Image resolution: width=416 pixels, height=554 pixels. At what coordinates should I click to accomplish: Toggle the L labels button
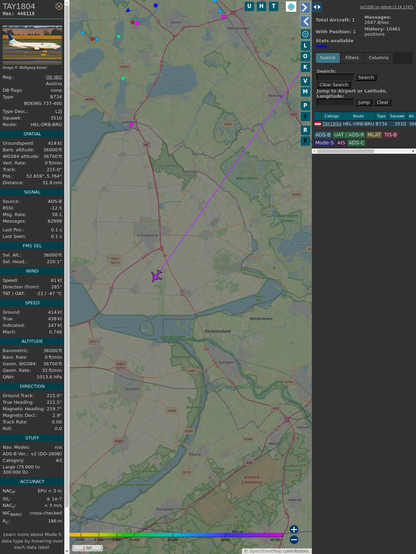click(x=305, y=46)
